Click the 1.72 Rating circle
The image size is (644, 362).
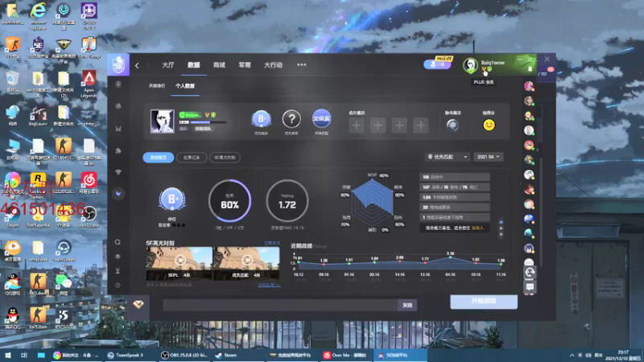pos(287,200)
